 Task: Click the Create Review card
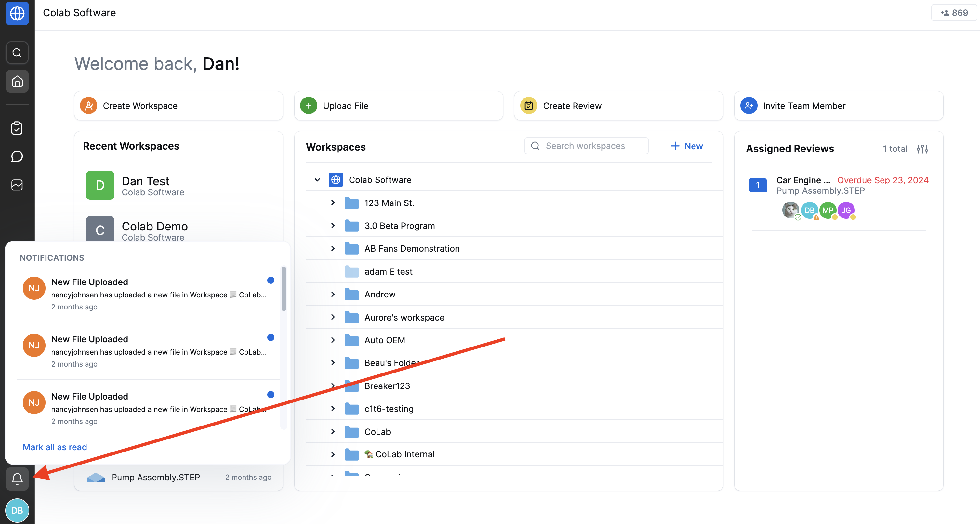click(x=618, y=105)
